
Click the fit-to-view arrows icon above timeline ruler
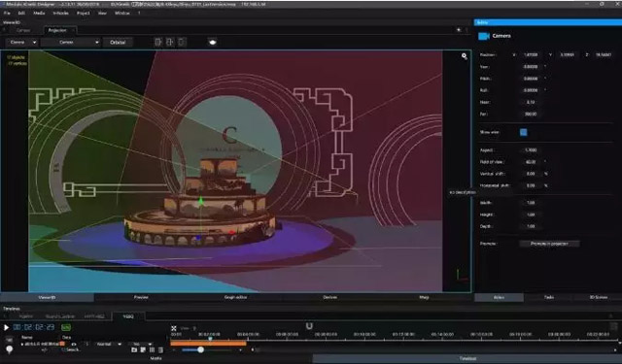174,328
